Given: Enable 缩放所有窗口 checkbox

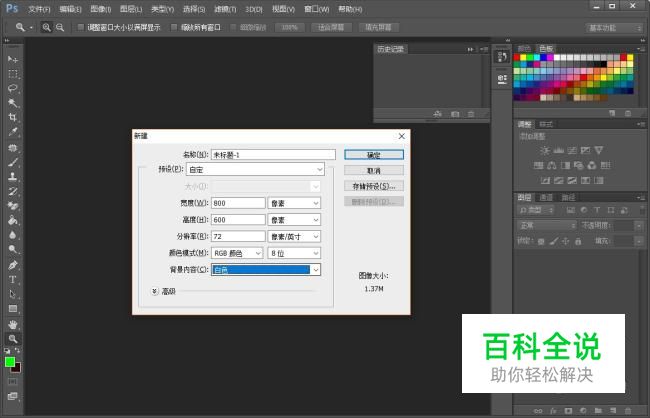Looking at the screenshot, I should [176, 27].
